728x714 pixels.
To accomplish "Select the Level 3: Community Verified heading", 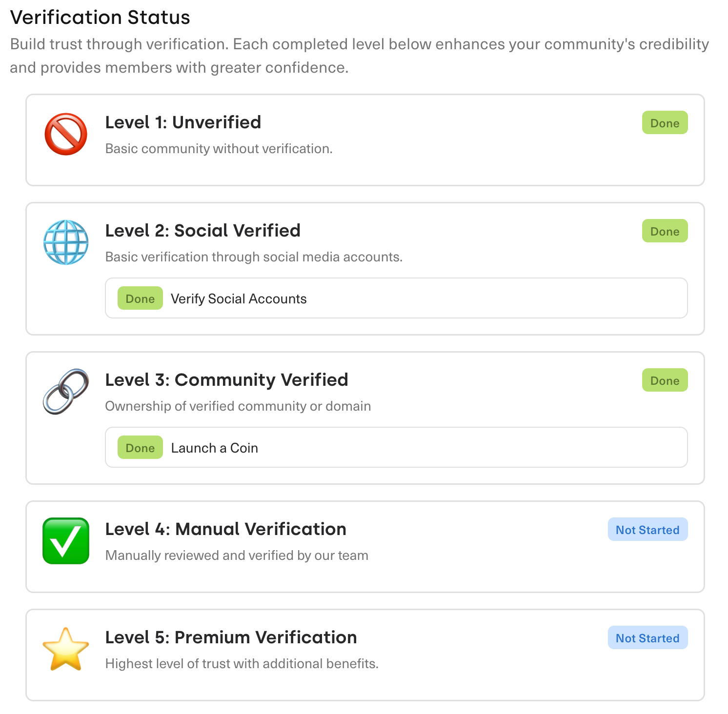I will click(227, 380).
